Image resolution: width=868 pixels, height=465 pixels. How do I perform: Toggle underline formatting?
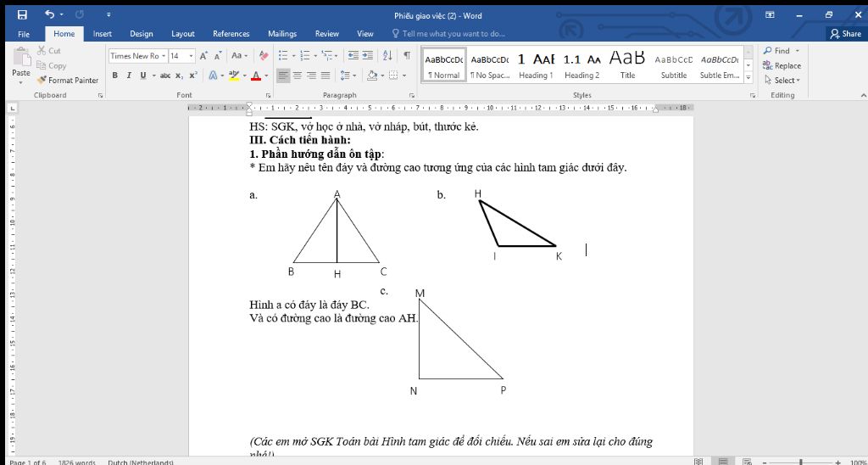(142, 76)
